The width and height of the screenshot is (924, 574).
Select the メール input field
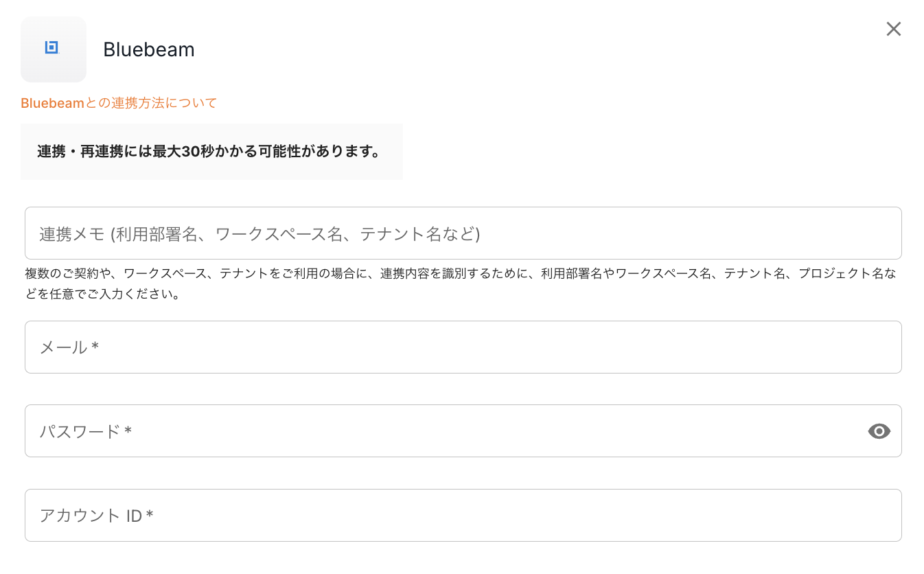point(463,347)
